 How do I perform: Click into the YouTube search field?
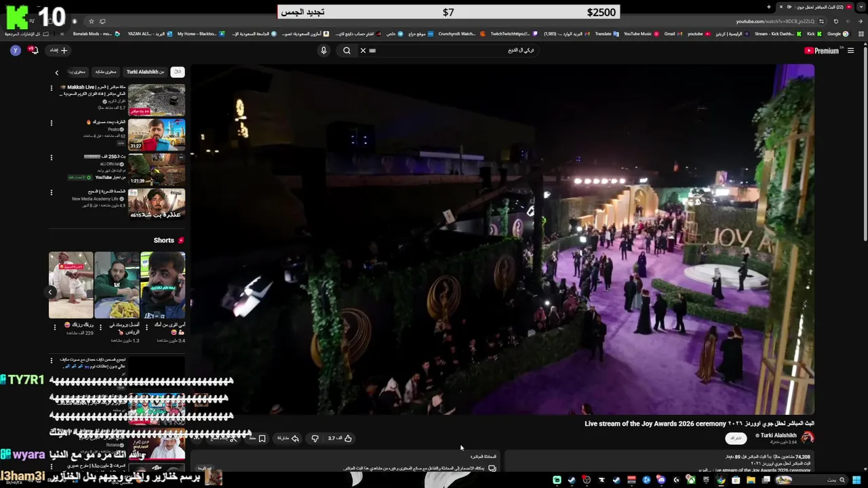coord(454,50)
